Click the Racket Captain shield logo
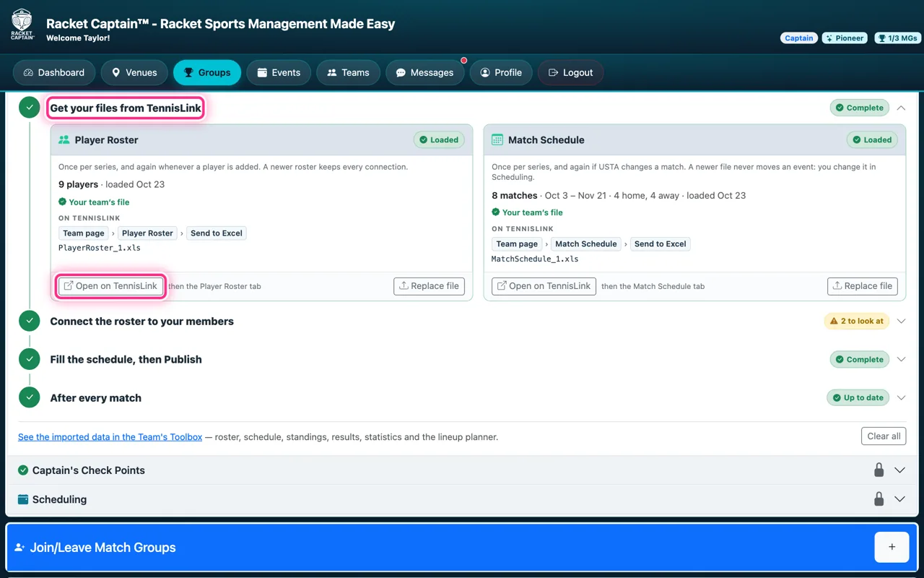Screen dimensions: 924x578 pyautogui.click(x=22, y=24)
